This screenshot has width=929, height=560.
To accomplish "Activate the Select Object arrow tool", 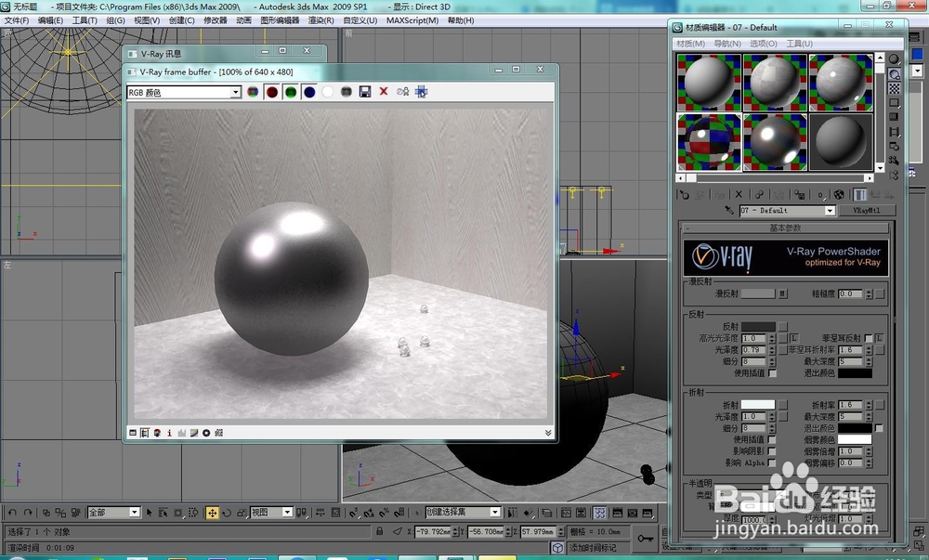I will click(149, 513).
